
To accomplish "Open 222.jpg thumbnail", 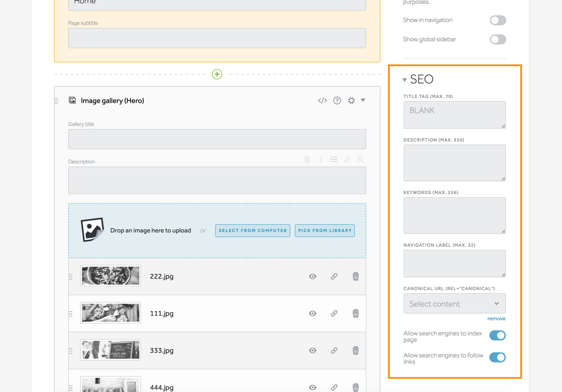I will [111, 276].
